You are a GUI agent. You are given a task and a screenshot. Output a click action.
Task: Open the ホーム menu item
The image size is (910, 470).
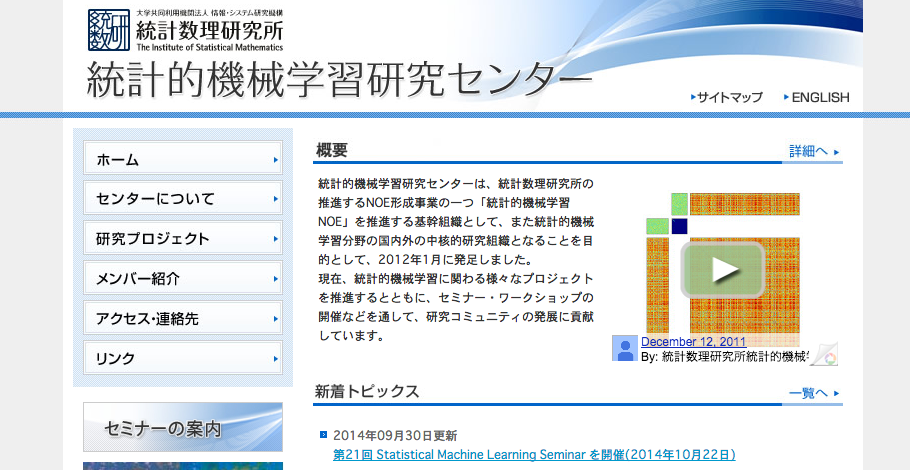point(183,158)
